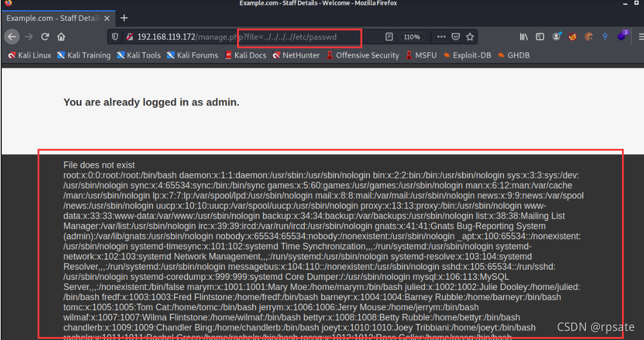Viewport: 644px width, 340px height.
Task: Click the Firefox logo in title bar
Action: click(x=8, y=4)
